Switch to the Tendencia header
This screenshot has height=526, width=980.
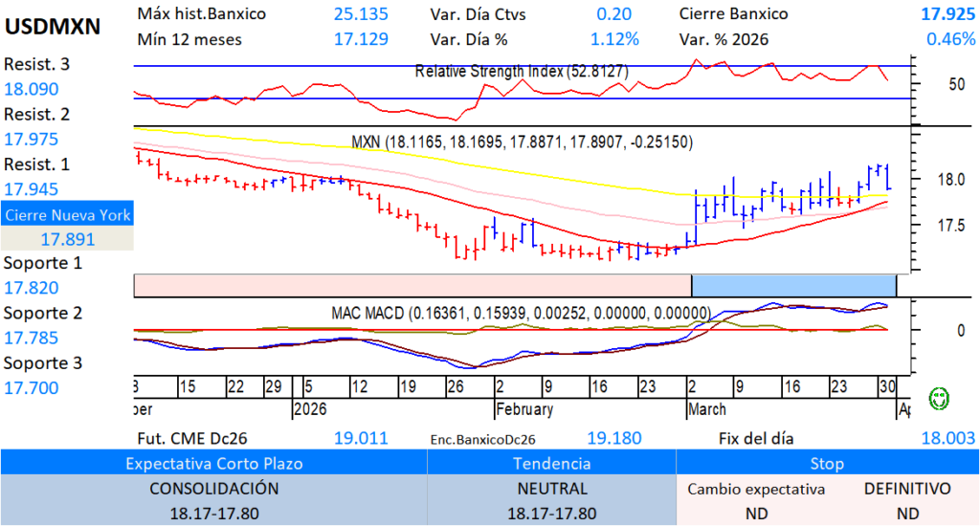coord(551,463)
